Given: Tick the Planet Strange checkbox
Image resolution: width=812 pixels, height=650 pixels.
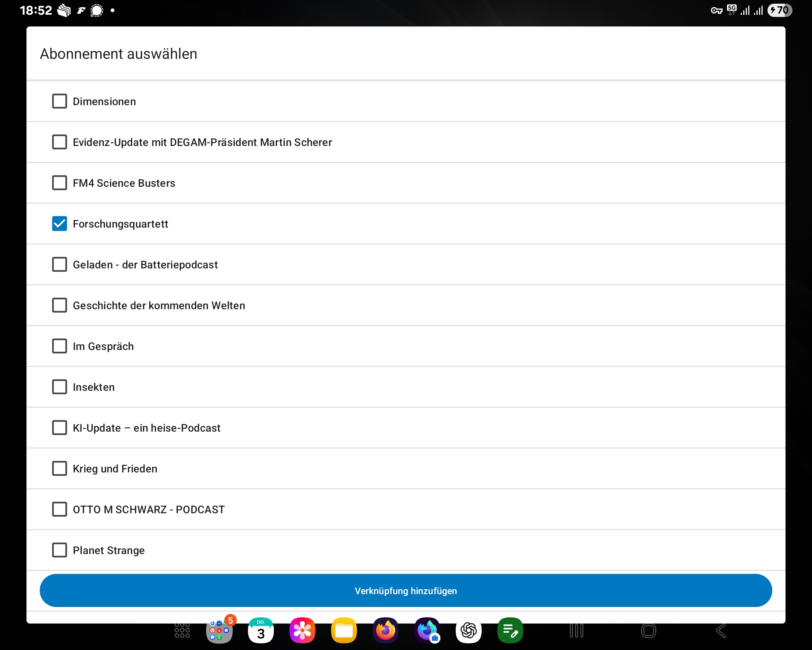Looking at the screenshot, I should click(60, 550).
